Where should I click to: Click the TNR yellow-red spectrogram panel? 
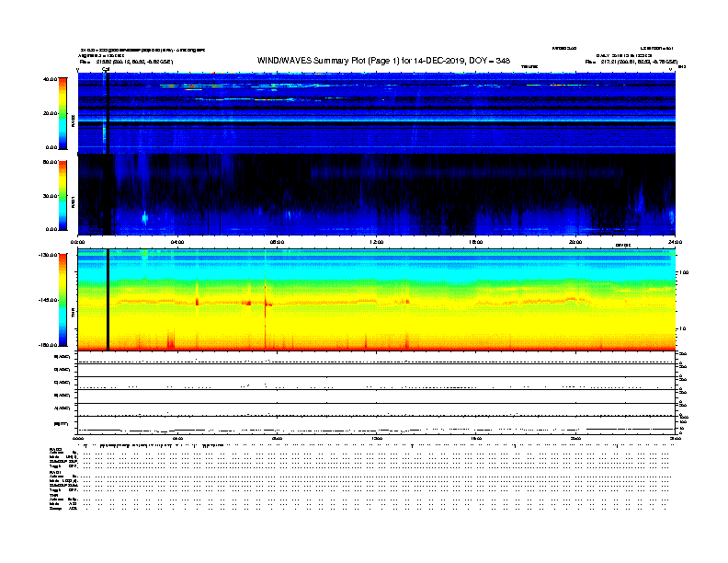(377, 300)
